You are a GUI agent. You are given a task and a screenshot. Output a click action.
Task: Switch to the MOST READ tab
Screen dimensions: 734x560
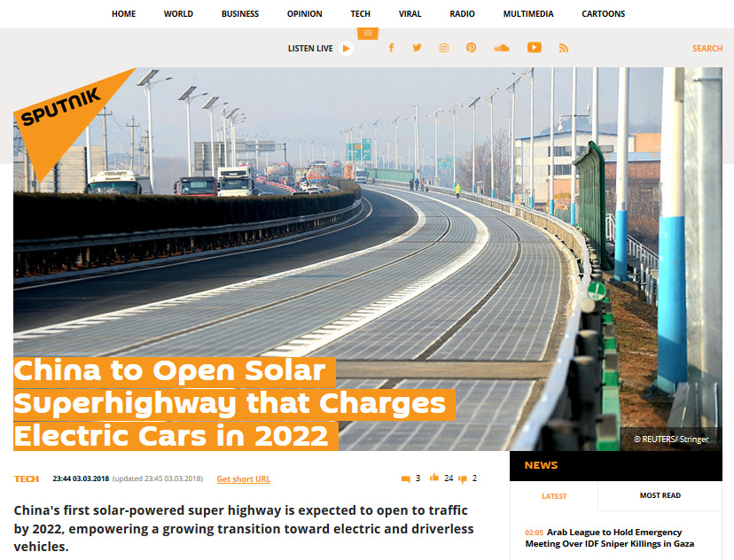tap(660, 495)
